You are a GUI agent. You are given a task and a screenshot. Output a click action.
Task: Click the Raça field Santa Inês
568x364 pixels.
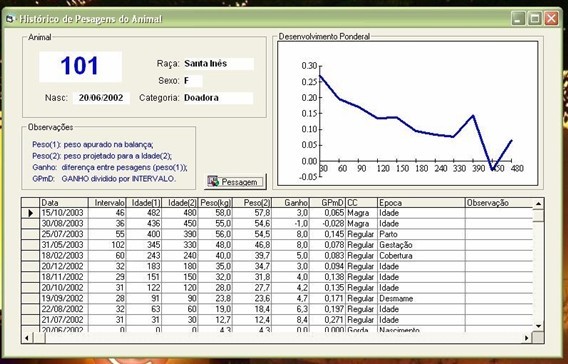click(218, 64)
